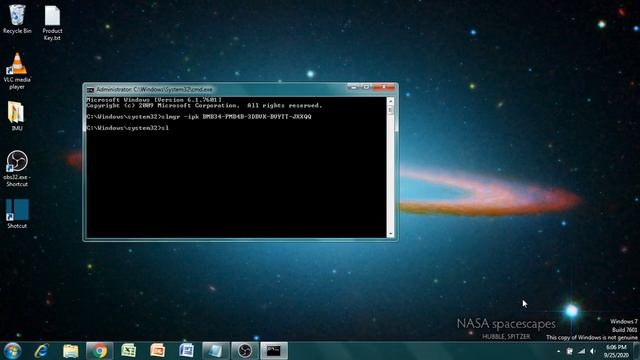Click the cmd vertical scrollbar thumb
The height and width of the screenshot is (360, 640).
coord(390,110)
